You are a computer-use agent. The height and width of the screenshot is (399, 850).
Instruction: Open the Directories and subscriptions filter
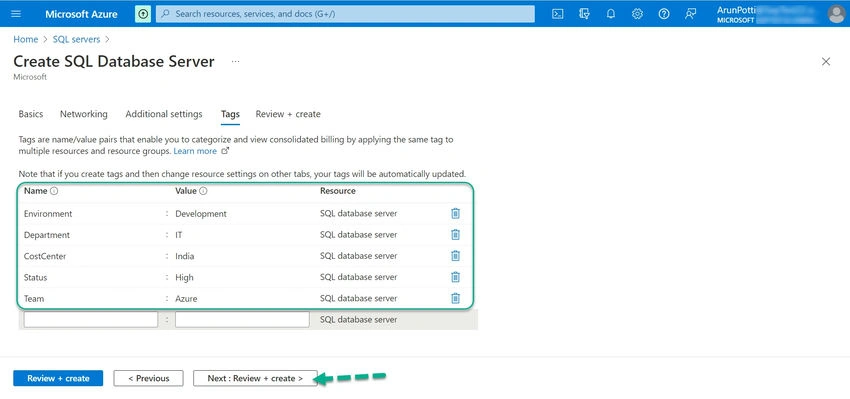click(584, 14)
